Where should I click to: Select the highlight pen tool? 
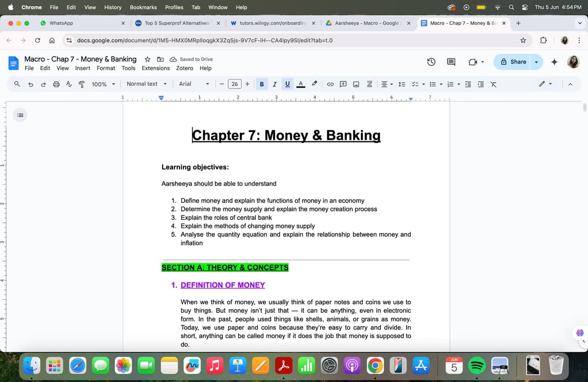tap(314, 84)
